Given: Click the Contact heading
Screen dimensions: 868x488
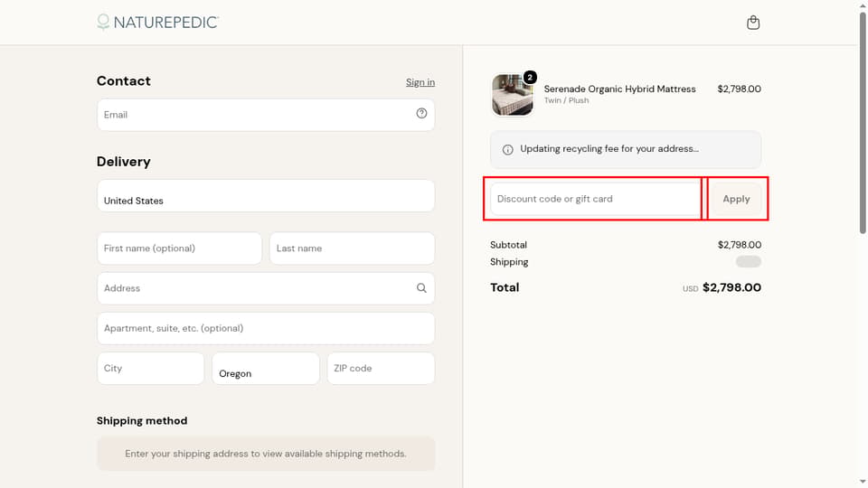Looking at the screenshot, I should point(124,81).
